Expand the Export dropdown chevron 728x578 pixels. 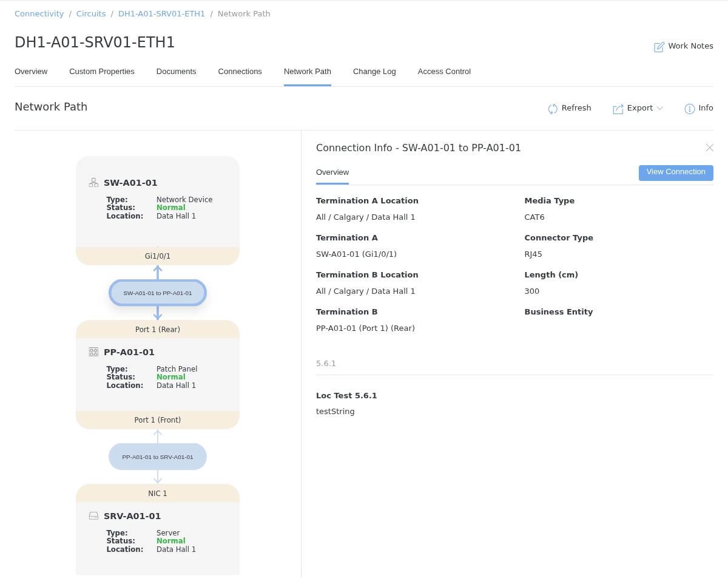[660, 108]
